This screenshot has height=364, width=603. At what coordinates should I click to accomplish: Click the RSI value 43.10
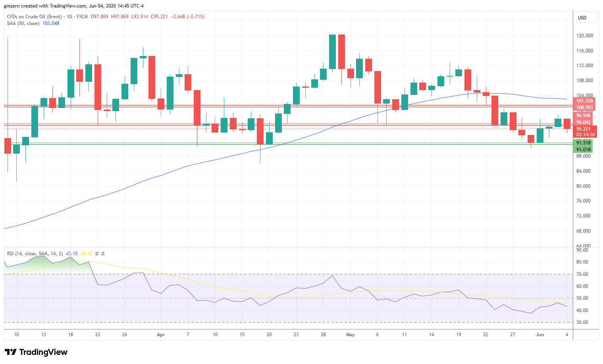72,254
